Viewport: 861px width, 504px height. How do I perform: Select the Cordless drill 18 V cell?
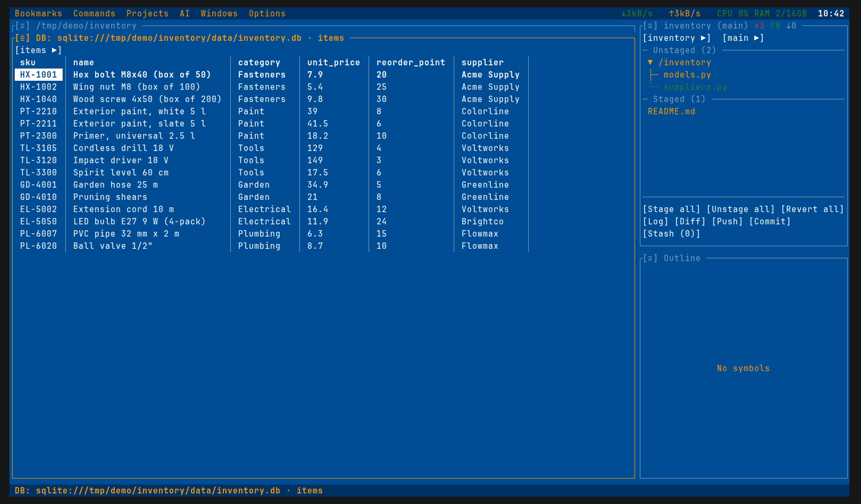pos(123,148)
